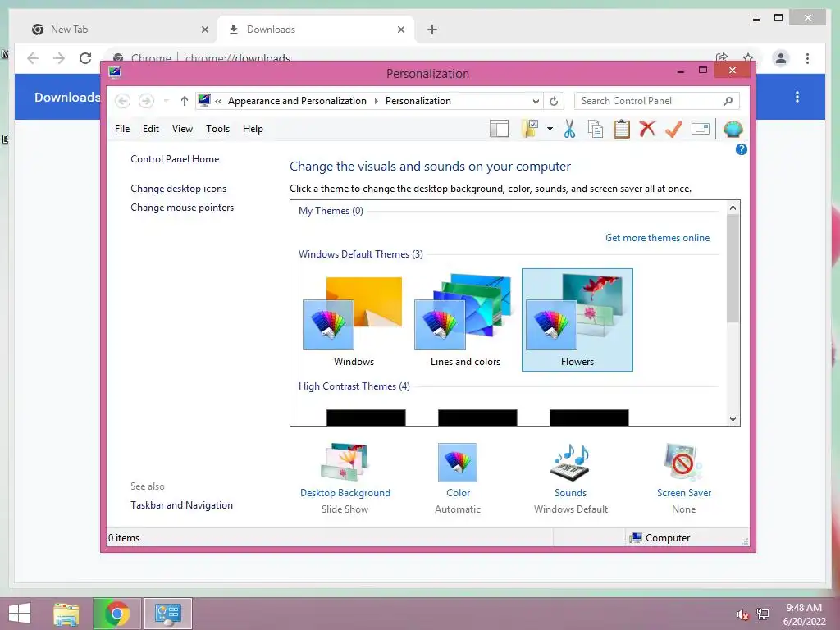Click theme list scrollbar up arrow

click(x=733, y=208)
